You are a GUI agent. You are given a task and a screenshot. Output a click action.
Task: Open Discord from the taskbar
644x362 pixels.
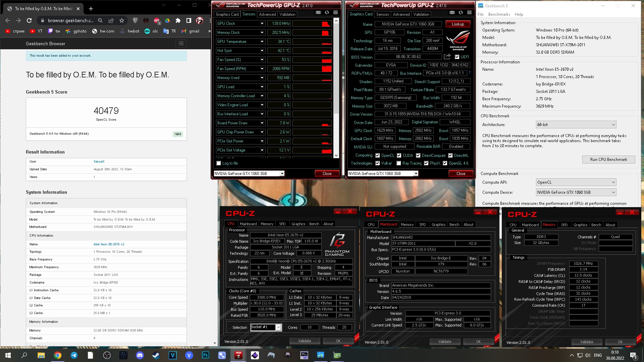click(140, 355)
